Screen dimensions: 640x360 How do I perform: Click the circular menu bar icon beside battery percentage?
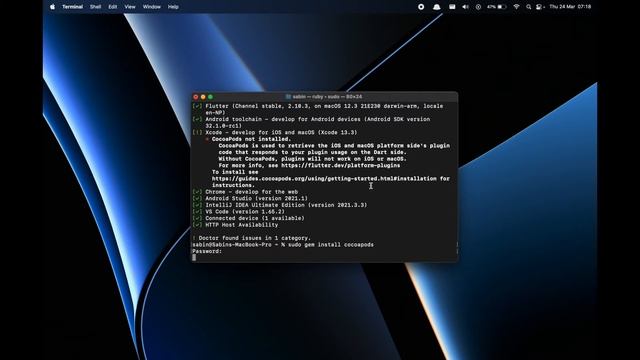(x=478, y=7)
